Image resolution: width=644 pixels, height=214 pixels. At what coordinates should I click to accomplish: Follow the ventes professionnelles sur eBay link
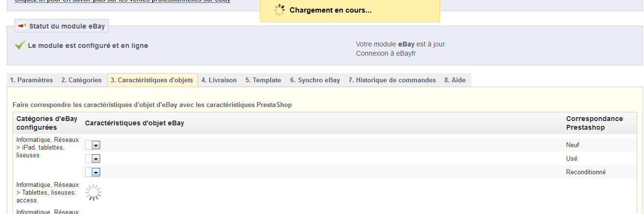tap(123, 1)
